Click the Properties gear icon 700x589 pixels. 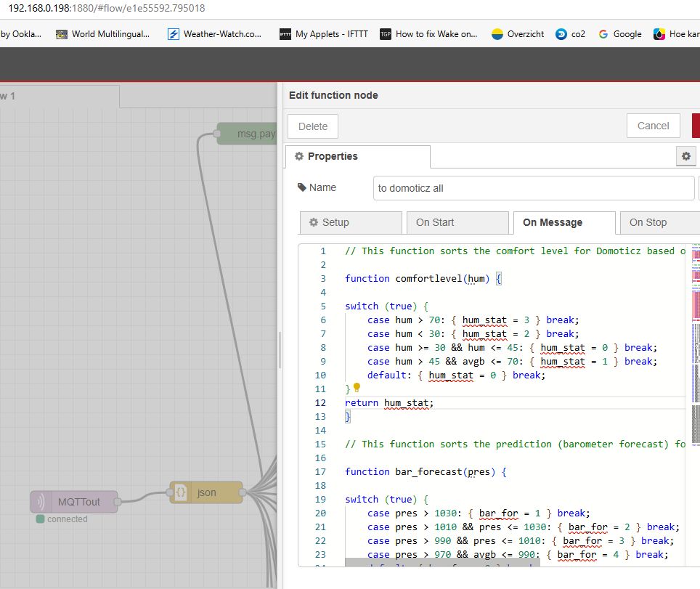point(299,156)
